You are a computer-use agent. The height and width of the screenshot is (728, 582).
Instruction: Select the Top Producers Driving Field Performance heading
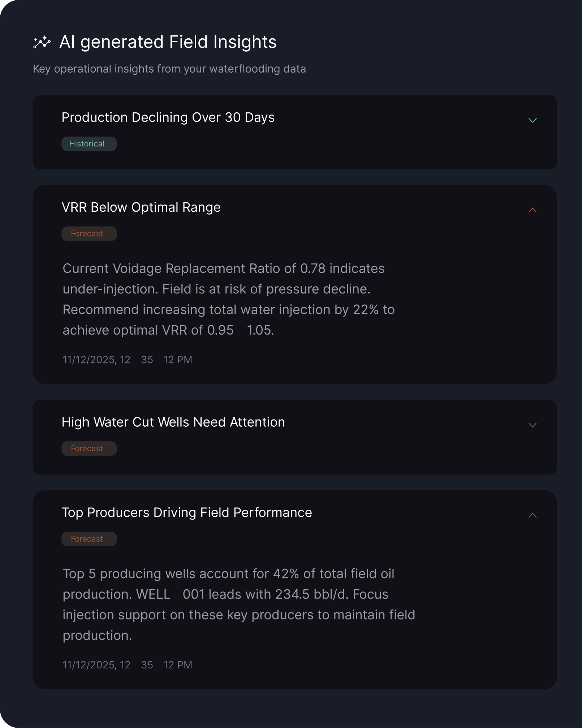point(187,513)
